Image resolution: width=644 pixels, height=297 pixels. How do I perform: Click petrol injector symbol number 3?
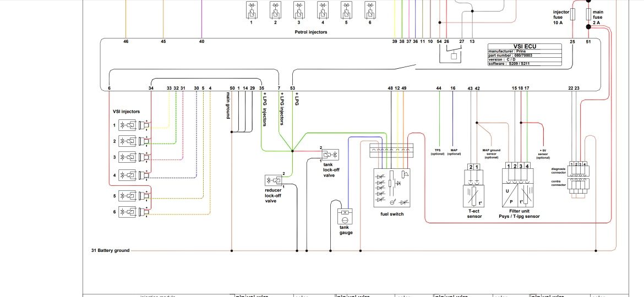tap(299, 10)
